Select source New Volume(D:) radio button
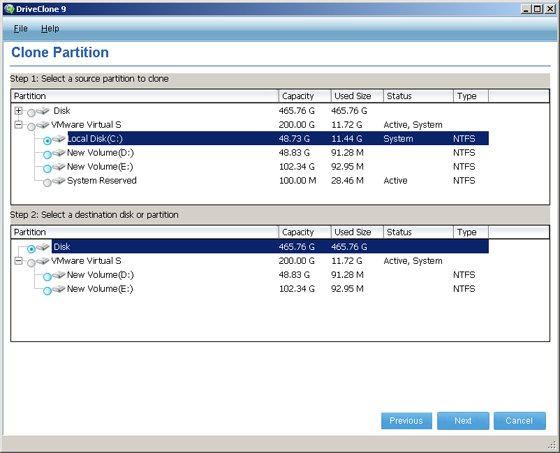This screenshot has height=453, width=560. (47, 155)
